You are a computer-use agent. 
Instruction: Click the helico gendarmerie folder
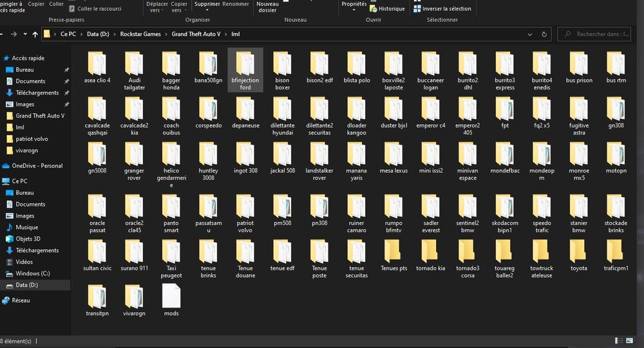click(171, 165)
